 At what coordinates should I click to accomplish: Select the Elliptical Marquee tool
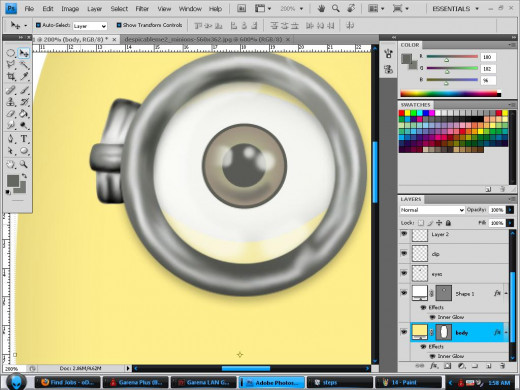[10, 53]
